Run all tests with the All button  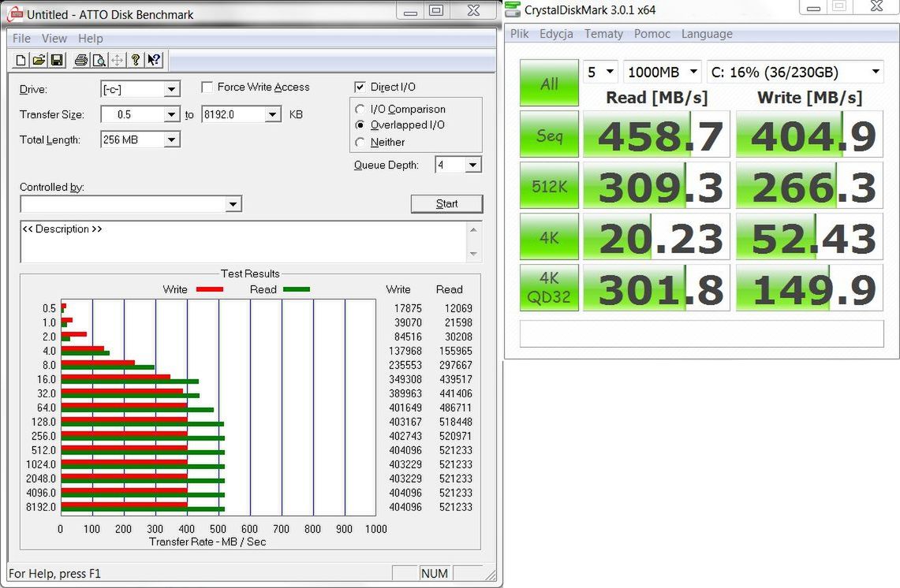click(x=549, y=84)
